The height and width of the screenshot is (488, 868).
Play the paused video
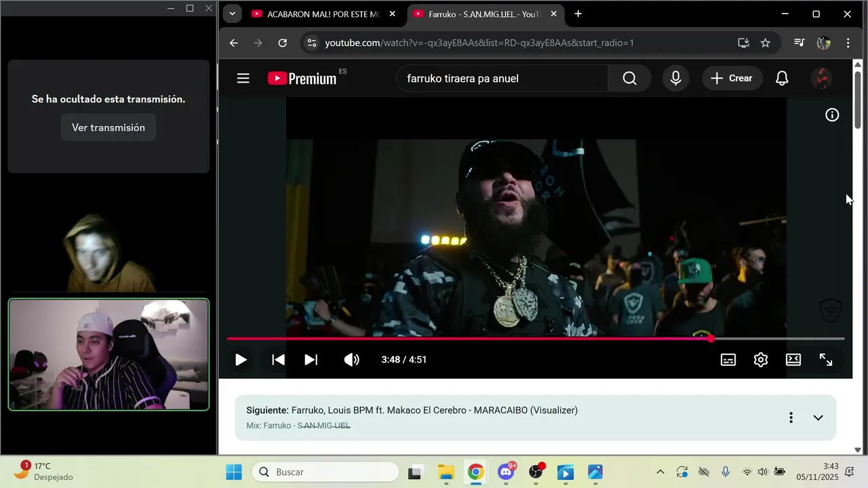point(241,360)
